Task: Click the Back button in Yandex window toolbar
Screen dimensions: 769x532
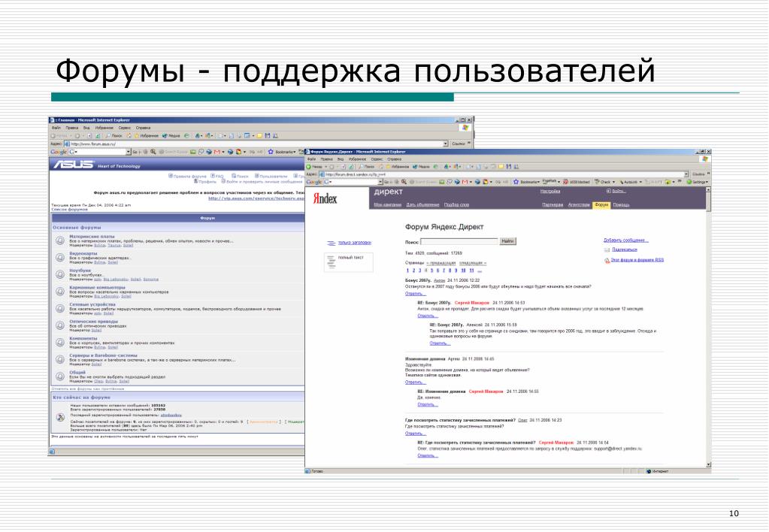Action: tap(314, 167)
